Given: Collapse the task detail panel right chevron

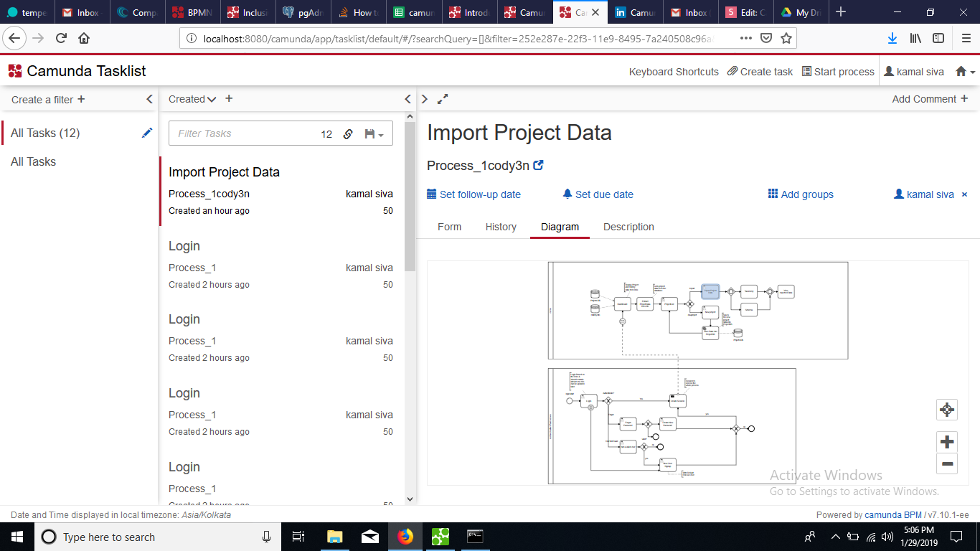Looking at the screenshot, I should 425,99.
